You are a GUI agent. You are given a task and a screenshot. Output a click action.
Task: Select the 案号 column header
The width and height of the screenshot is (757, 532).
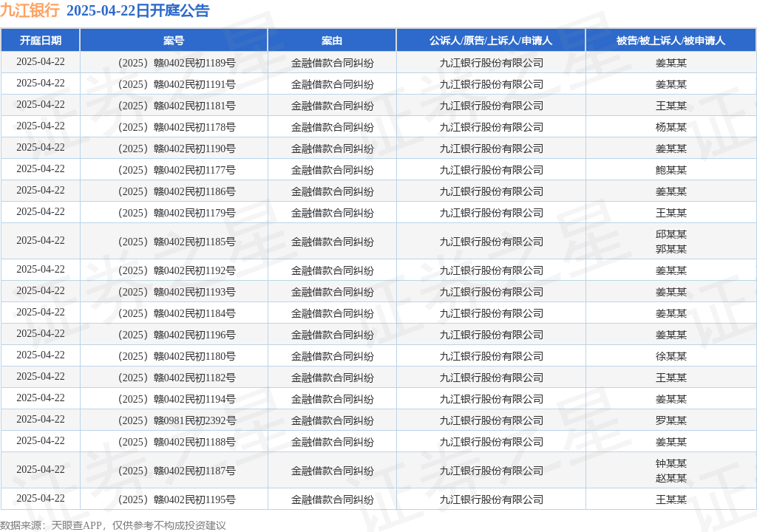174,41
